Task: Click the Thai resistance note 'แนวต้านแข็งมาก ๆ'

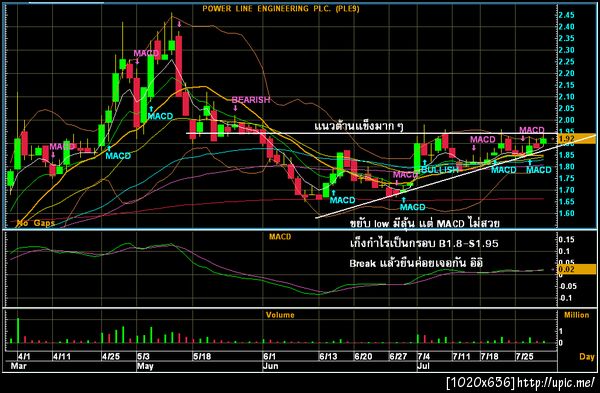Action: [x=359, y=126]
